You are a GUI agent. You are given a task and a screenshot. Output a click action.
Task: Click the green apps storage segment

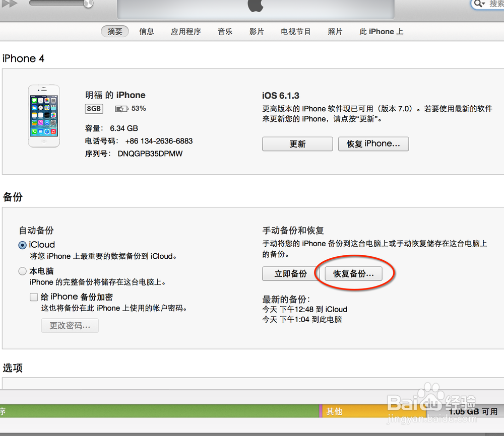[159, 411]
